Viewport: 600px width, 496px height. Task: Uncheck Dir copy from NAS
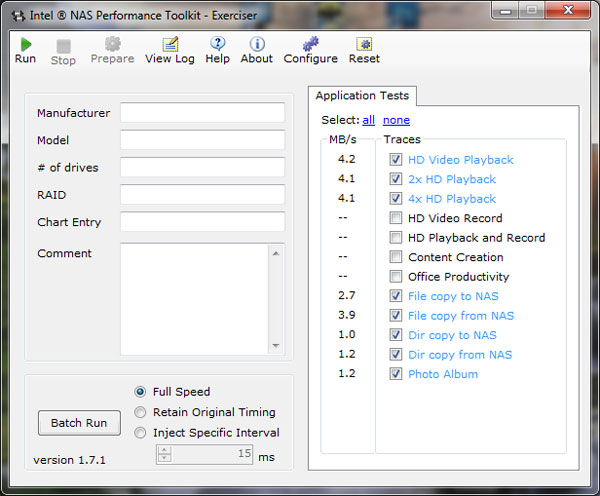[x=396, y=354]
